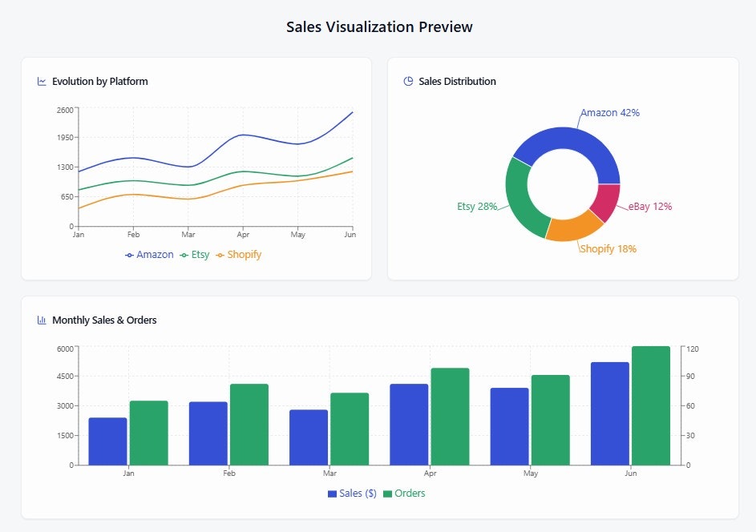
Task: Click the bar chart icon beside Monthly Sales & Orders
Action: [x=40, y=319]
